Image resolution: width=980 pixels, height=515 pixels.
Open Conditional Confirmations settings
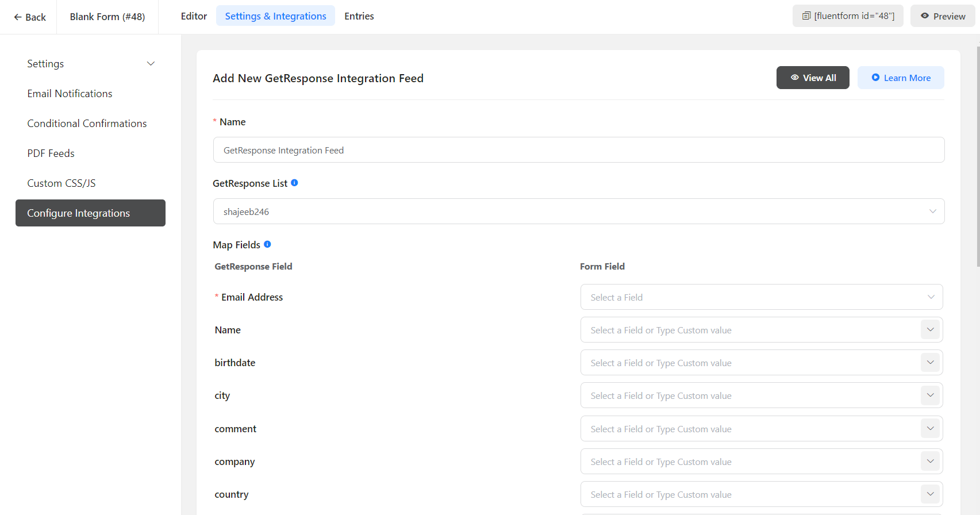[87, 124]
